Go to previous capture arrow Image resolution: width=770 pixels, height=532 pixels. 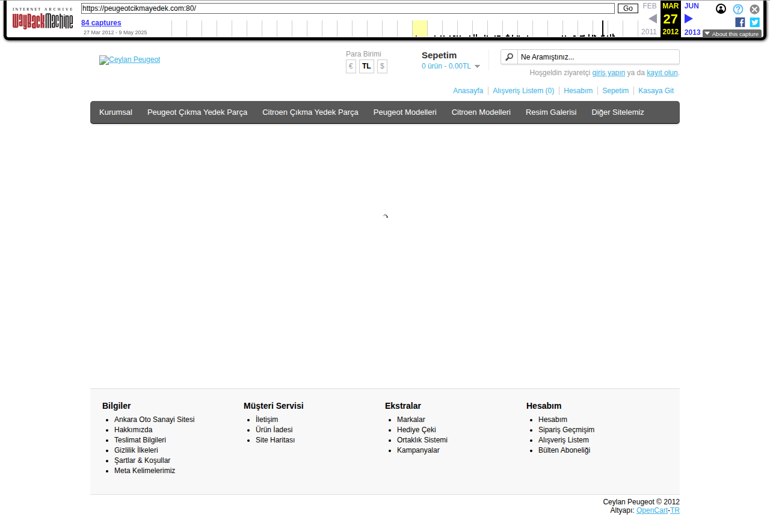coord(653,19)
